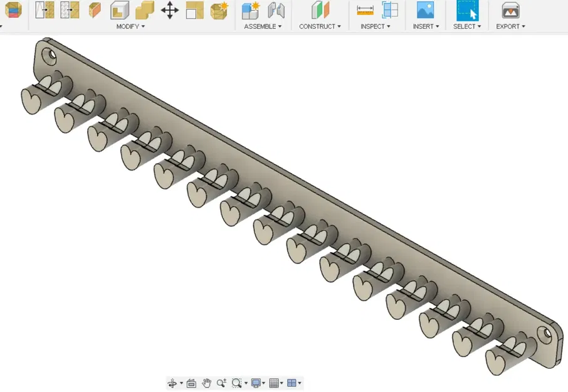Insert an image using the Insert panel icon
This screenshot has height=392, width=568.
(425, 11)
